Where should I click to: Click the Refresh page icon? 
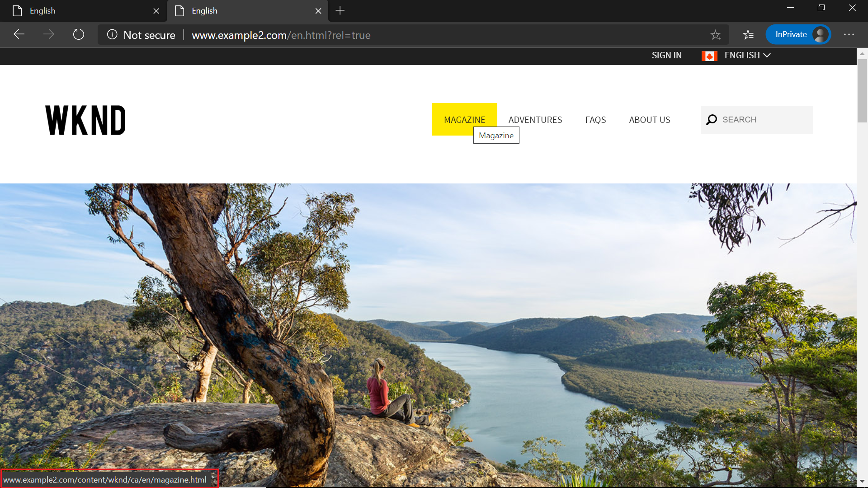tap(78, 34)
